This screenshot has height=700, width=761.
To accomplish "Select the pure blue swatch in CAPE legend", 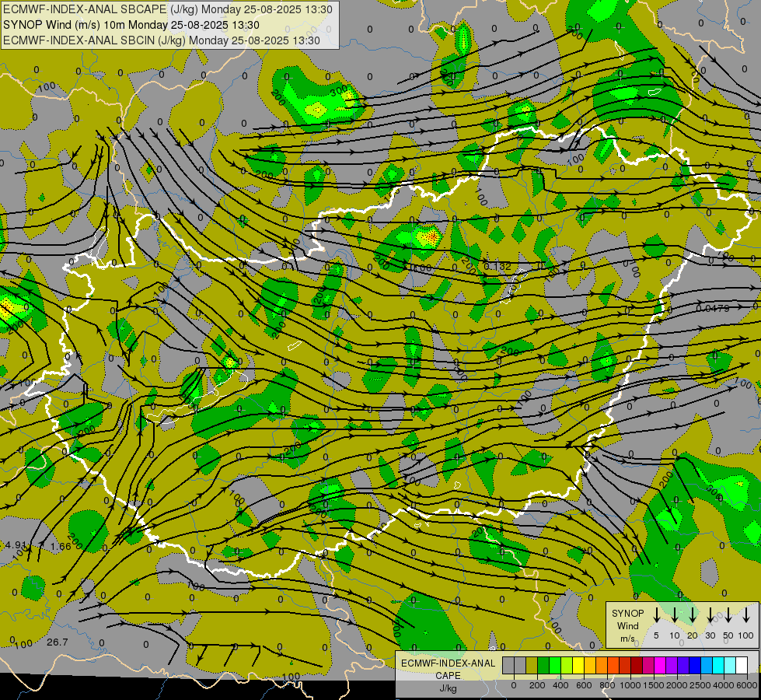I will point(696,665).
